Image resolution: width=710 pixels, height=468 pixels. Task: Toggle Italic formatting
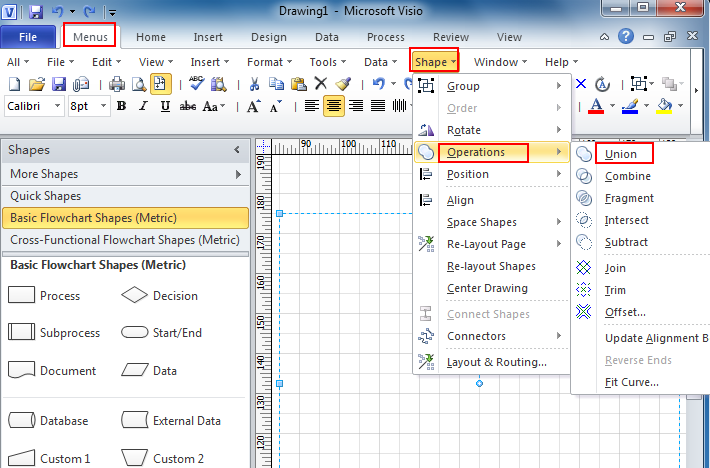tap(143, 106)
